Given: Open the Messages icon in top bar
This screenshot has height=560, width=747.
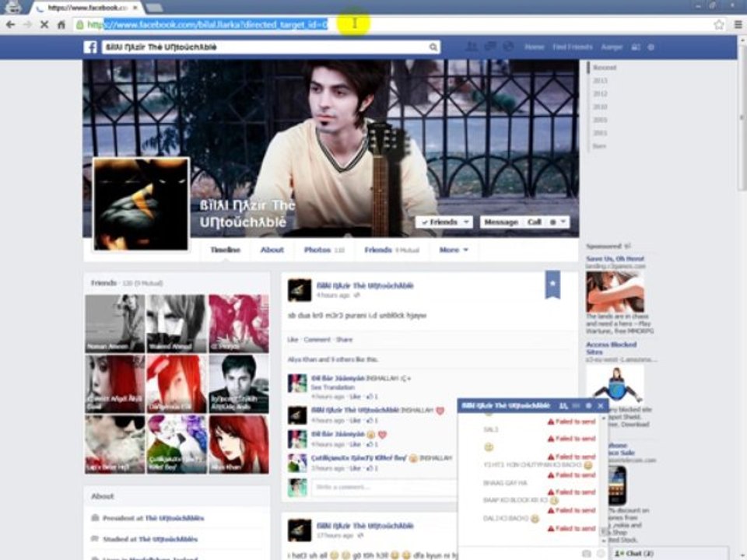Looking at the screenshot, I should point(489,47).
